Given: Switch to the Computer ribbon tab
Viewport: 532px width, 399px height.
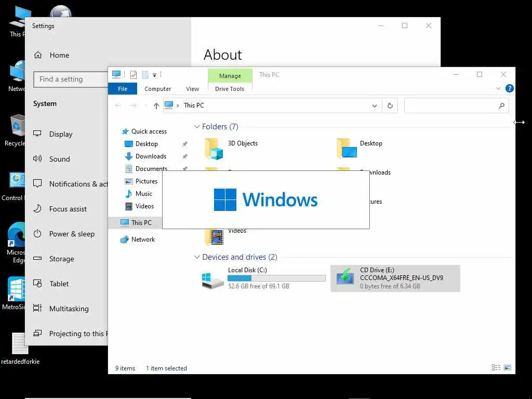Looking at the screenshot, I should coord(157,89).
